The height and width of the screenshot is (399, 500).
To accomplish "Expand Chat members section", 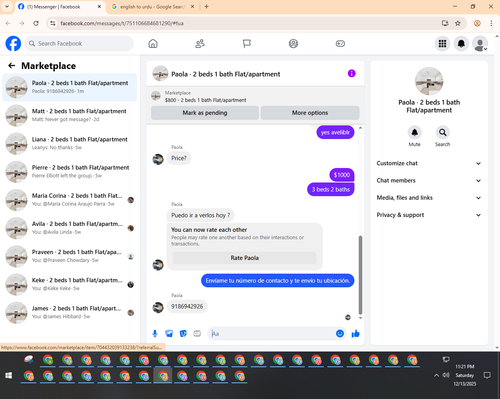I will coord(429,181).
